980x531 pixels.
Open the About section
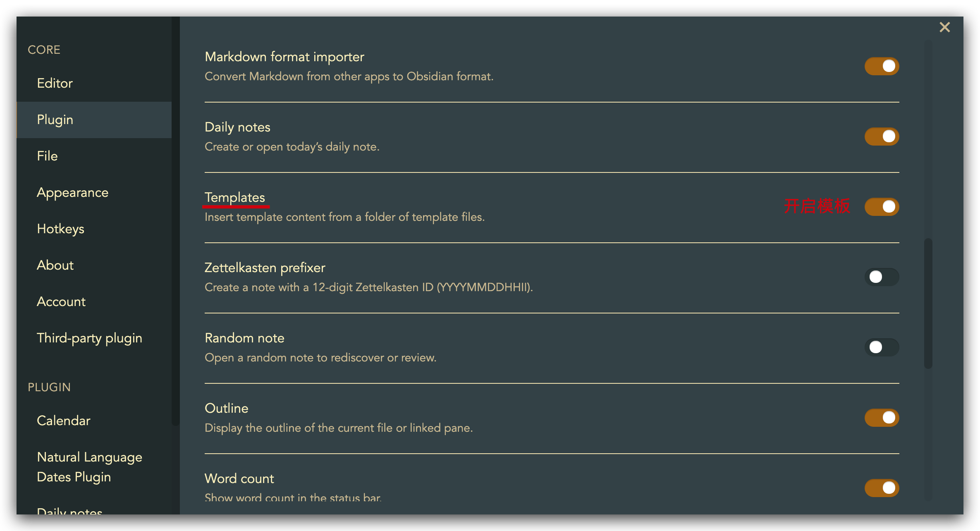pyautogui.click(x=55, y=265)
